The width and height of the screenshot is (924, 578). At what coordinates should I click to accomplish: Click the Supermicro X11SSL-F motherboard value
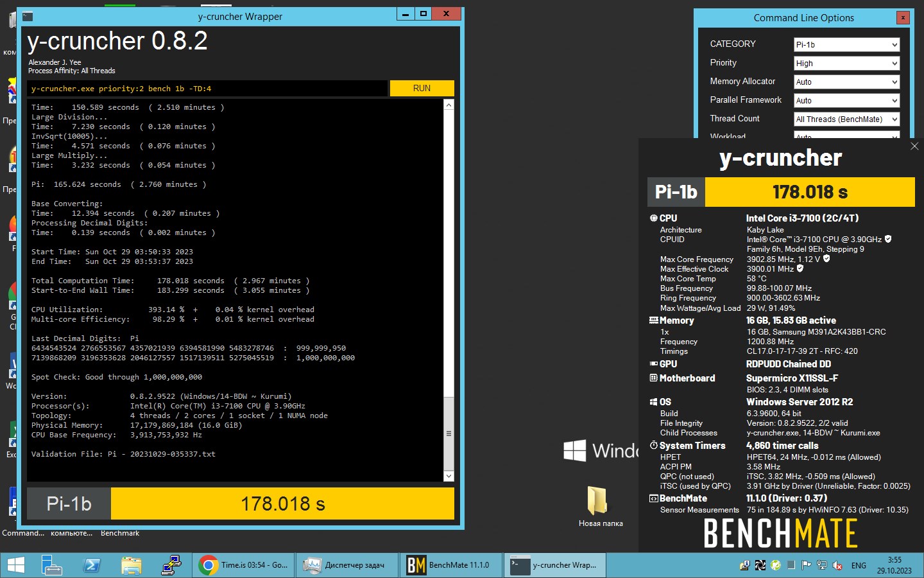(792, 378)
